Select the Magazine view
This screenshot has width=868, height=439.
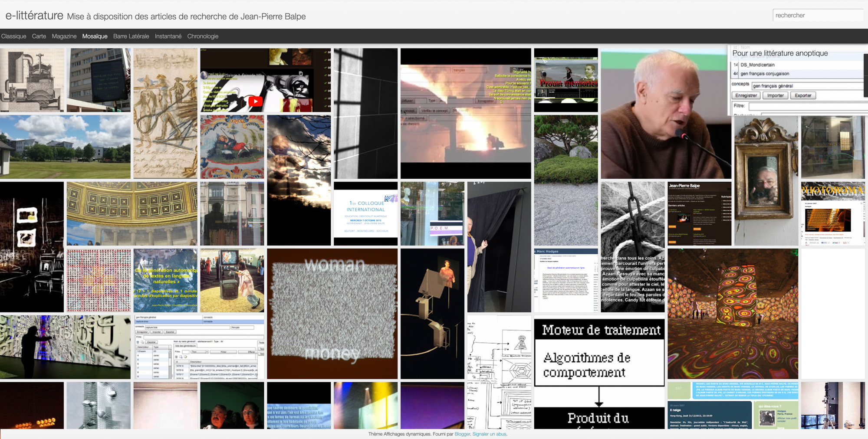pos(64,36)
